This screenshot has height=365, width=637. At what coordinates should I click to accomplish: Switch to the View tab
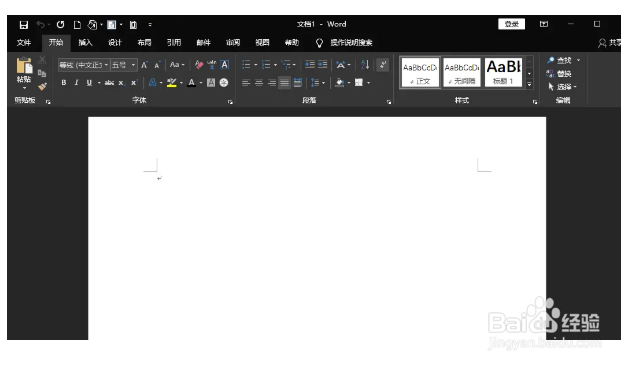pos(262,43)
